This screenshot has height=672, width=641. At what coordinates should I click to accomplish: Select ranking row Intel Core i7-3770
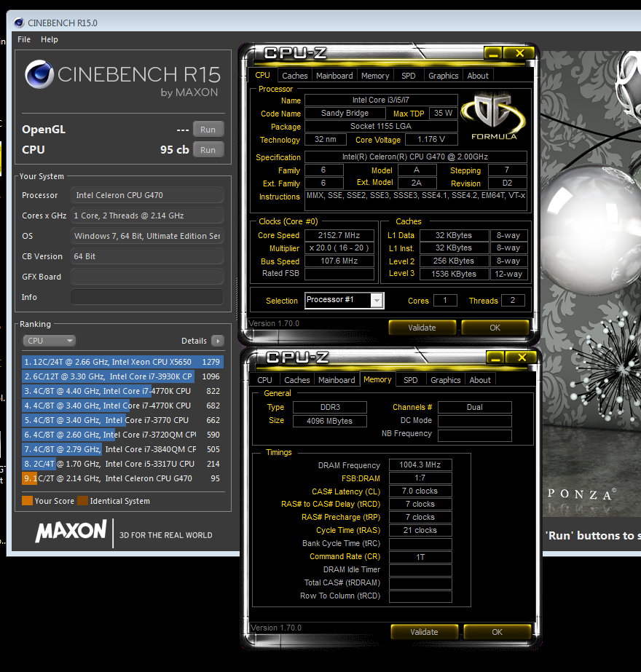coord(122,420)
